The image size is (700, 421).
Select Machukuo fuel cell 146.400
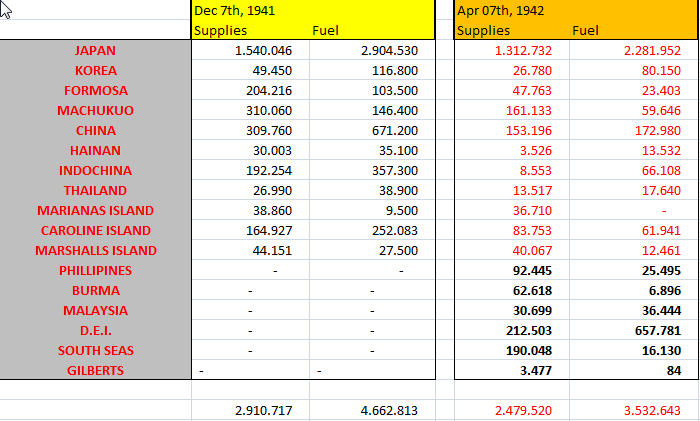(372, 111)
